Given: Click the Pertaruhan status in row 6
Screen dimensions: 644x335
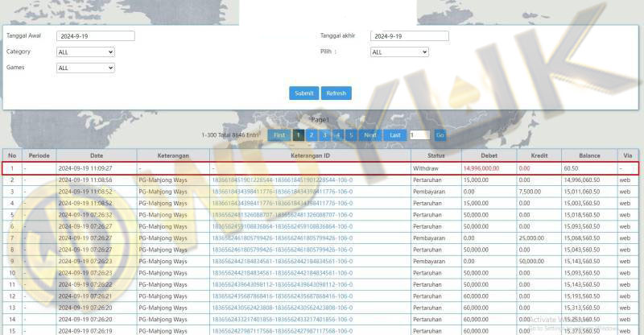Looking at the screenshot, I should [427, 226].
